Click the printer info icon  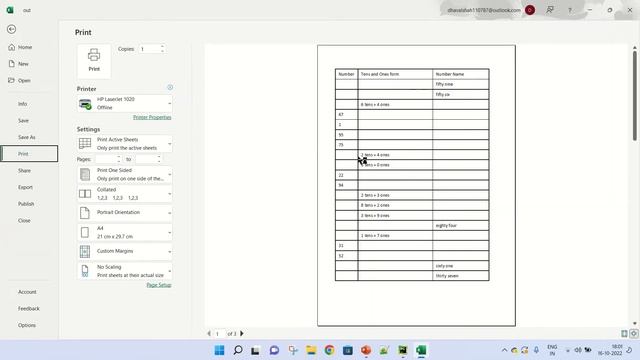tap(170, 87)
